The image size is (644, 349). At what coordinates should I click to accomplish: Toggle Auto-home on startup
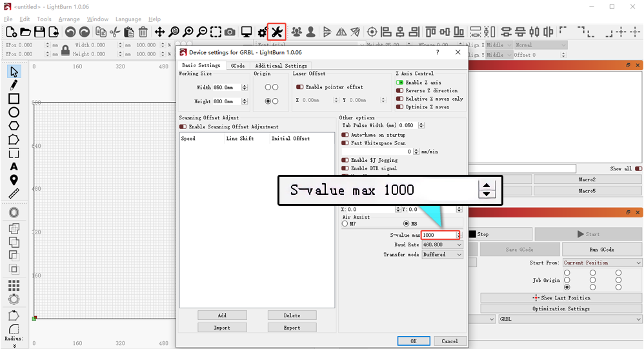pos(345,135)
